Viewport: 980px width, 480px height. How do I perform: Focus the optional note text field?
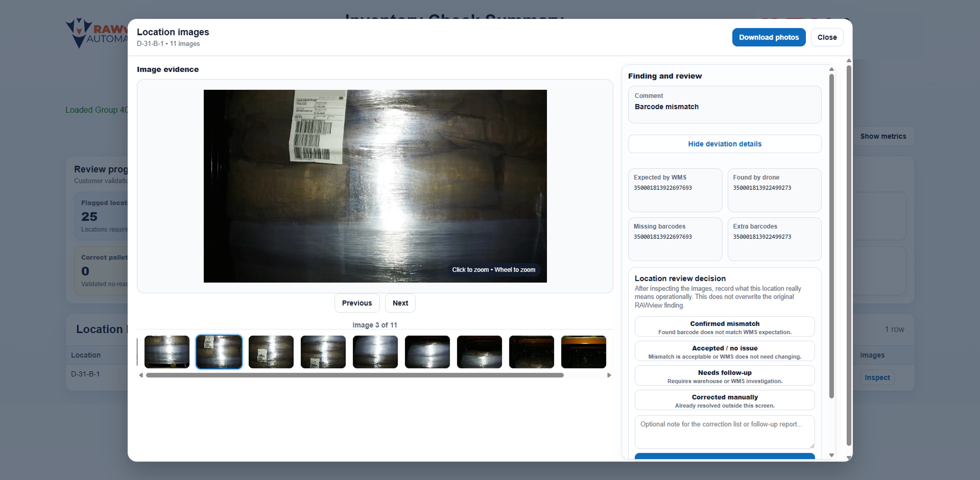click(x=724, y=432)
